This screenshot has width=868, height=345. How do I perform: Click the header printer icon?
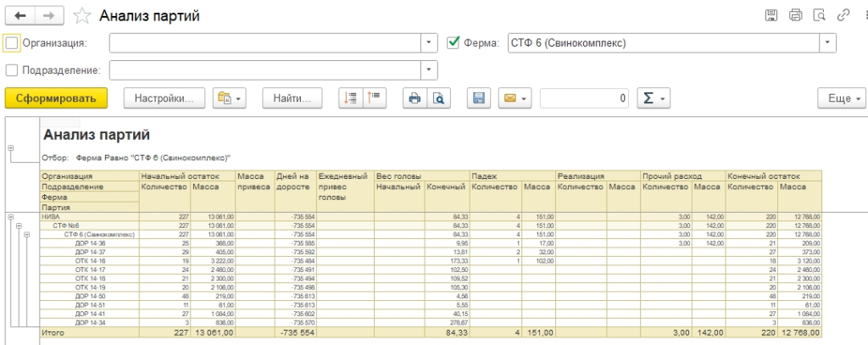point(795,15)
